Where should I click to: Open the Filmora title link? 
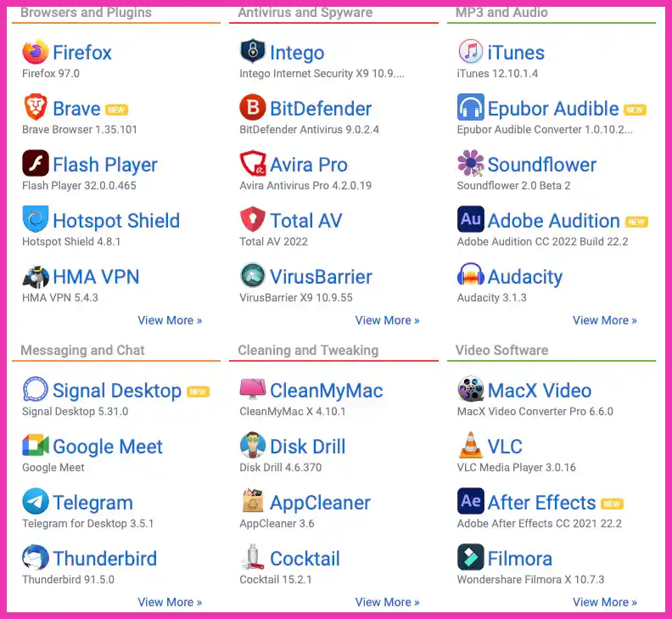(x=520, y=559)
